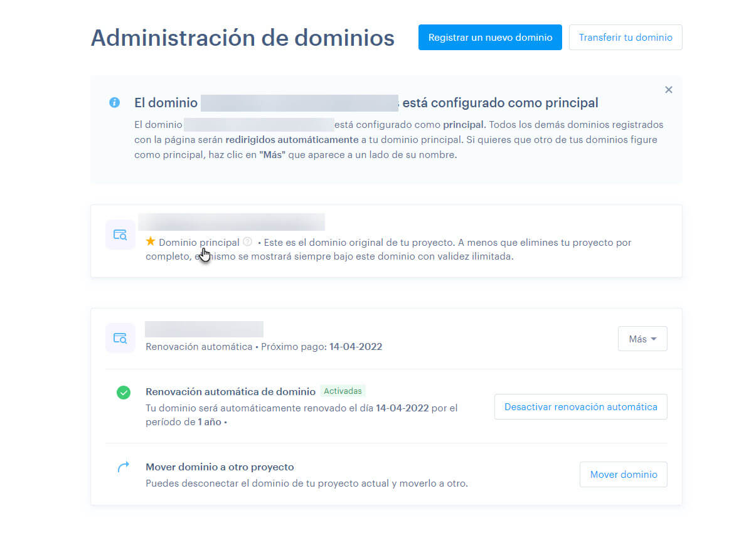Disable automatic renewal with Desactivar renovación automática

coord(580,406)
